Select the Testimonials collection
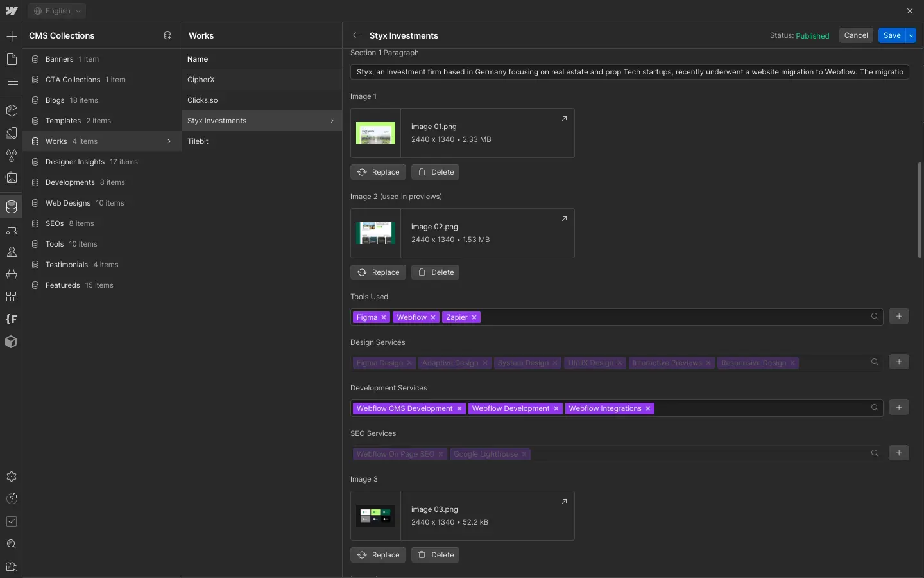 coord(67,265)
